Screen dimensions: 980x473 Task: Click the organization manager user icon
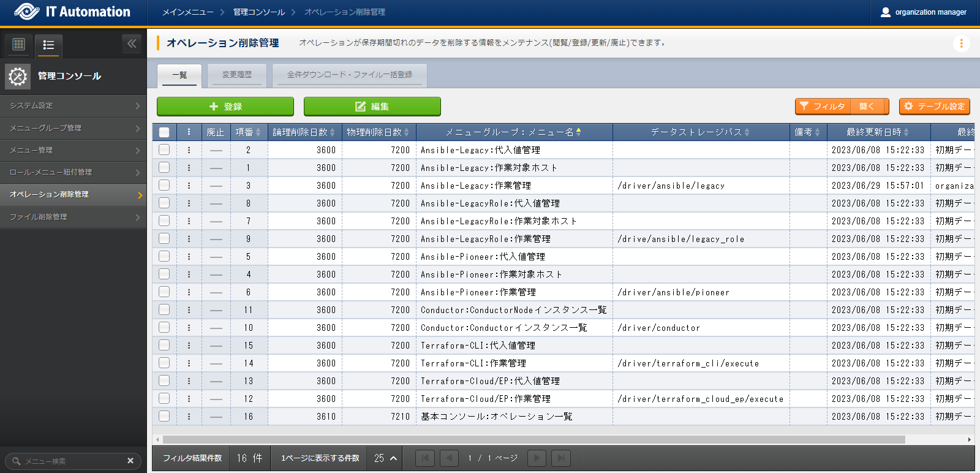point(885,12)
